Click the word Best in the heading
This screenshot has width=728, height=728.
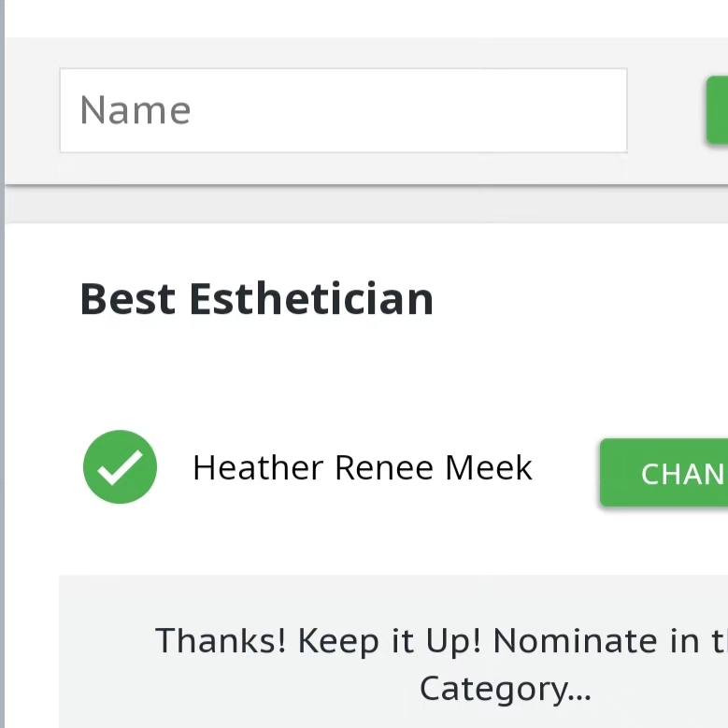coord(128,299)
